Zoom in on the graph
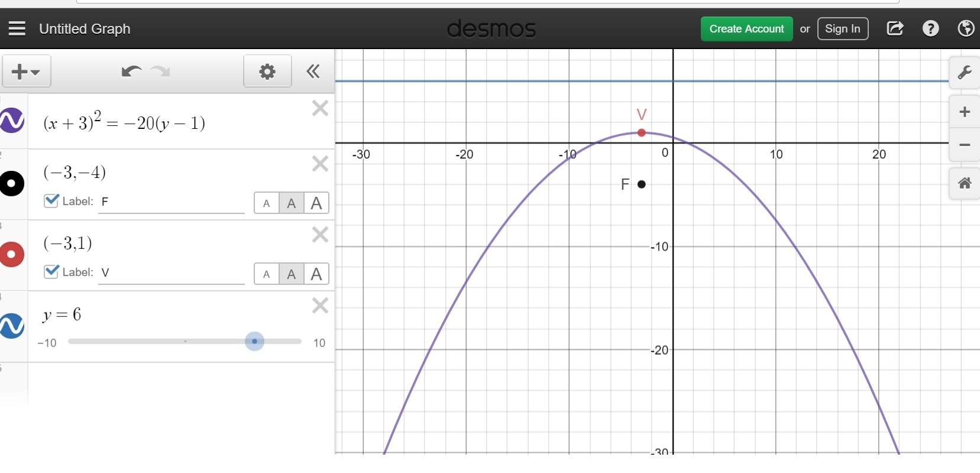Screen dimensions: 980x473 pos(965,112)
